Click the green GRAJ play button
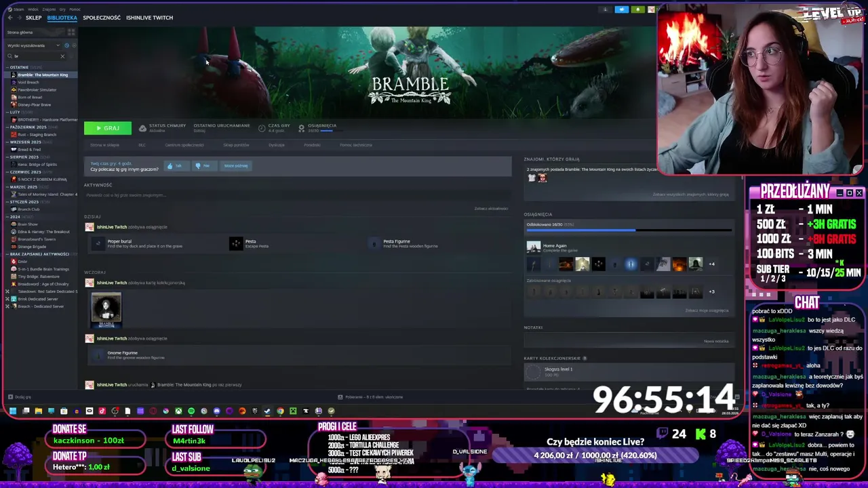Viewport: 868px width, 488px height. pyautogui.click(x=107, y=127)
